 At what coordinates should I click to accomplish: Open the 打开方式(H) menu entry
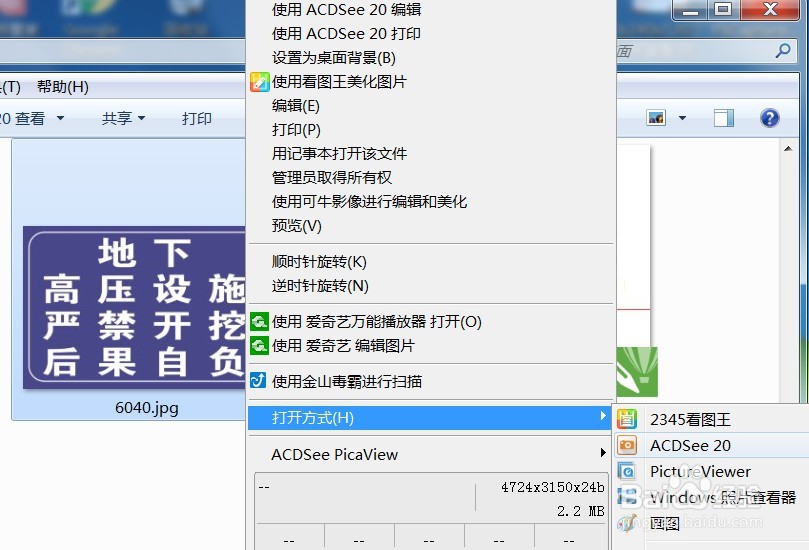pyautogui.click(x=430, y=417)
